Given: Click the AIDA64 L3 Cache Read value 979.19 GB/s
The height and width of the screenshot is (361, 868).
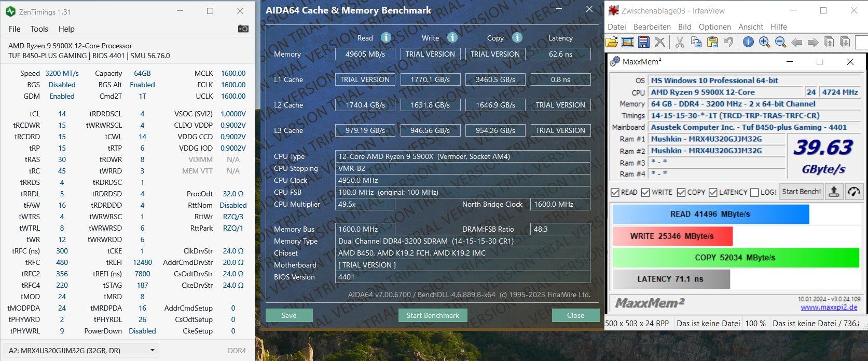Looking at the screenshot, I should 365,130.
